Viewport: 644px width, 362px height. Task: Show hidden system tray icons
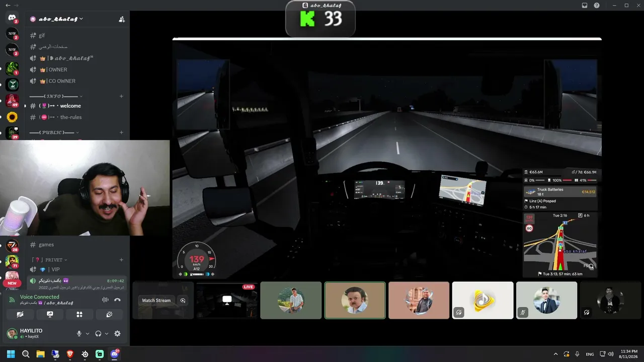point(555,354)
